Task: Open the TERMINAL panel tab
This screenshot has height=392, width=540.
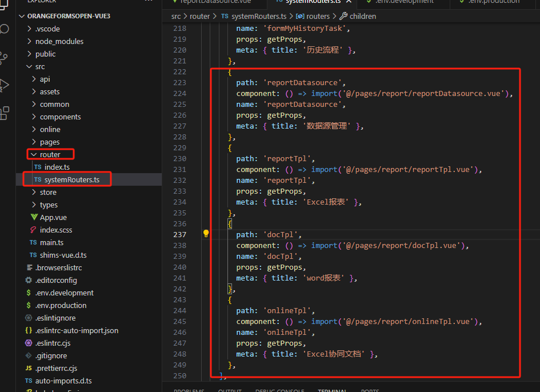Action: point(333,390)
